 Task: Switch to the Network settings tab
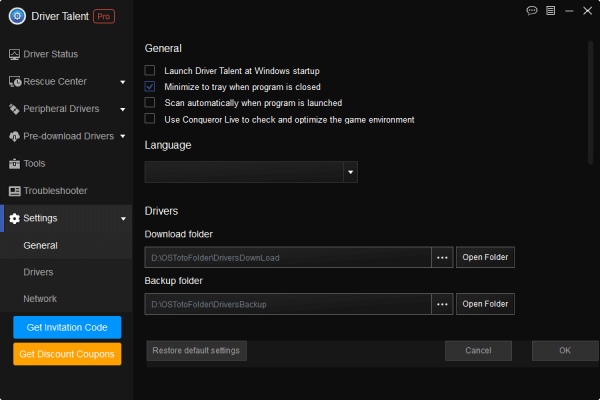pyautogui.click(x=40, y=299)
